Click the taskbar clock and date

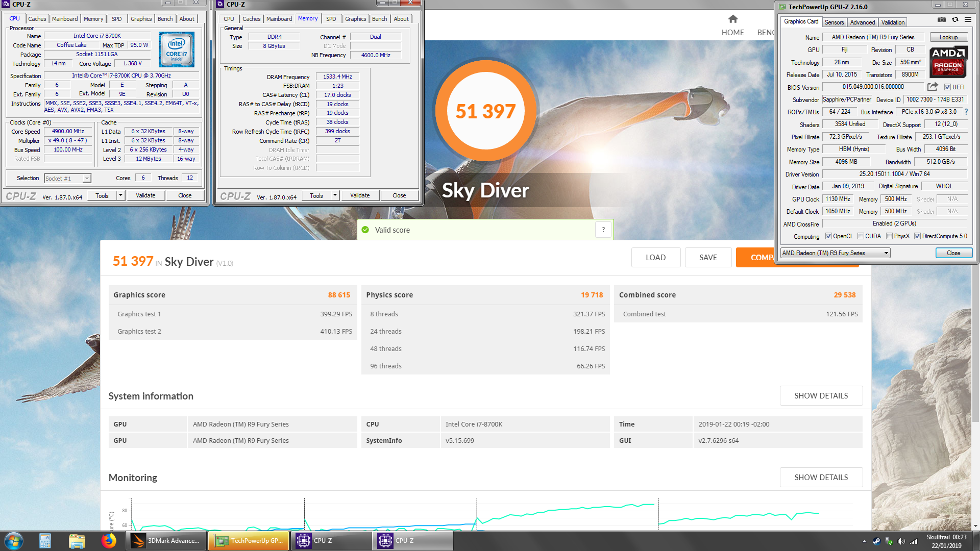coord(946,541)
